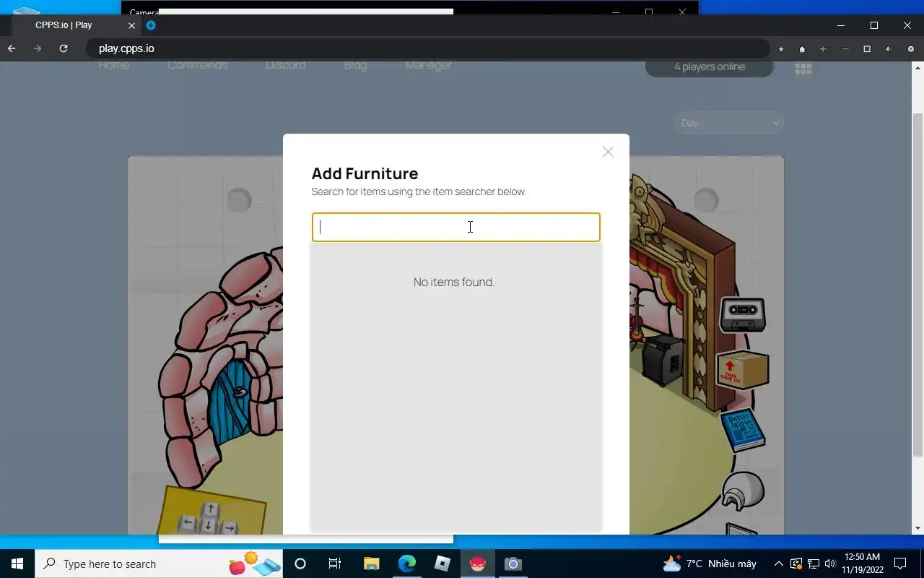Image resolution: width=924 pixels, height=578 pixels.
Task: Open the Camera app on taskbar
Action: 513,564
